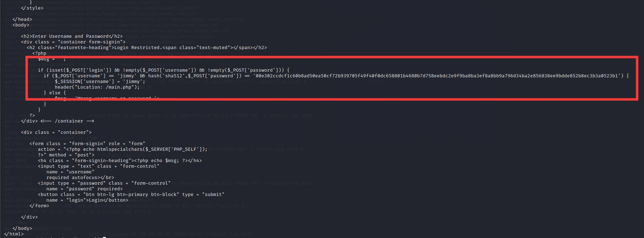Click the 'else' branch line

[x=55, y=92]
